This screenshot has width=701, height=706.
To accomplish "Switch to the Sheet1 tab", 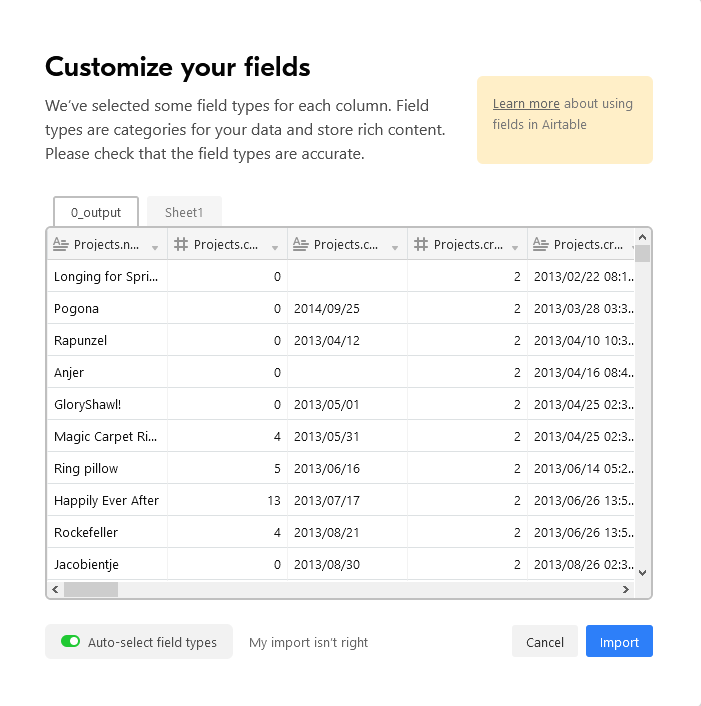I will tap(184, 212).
